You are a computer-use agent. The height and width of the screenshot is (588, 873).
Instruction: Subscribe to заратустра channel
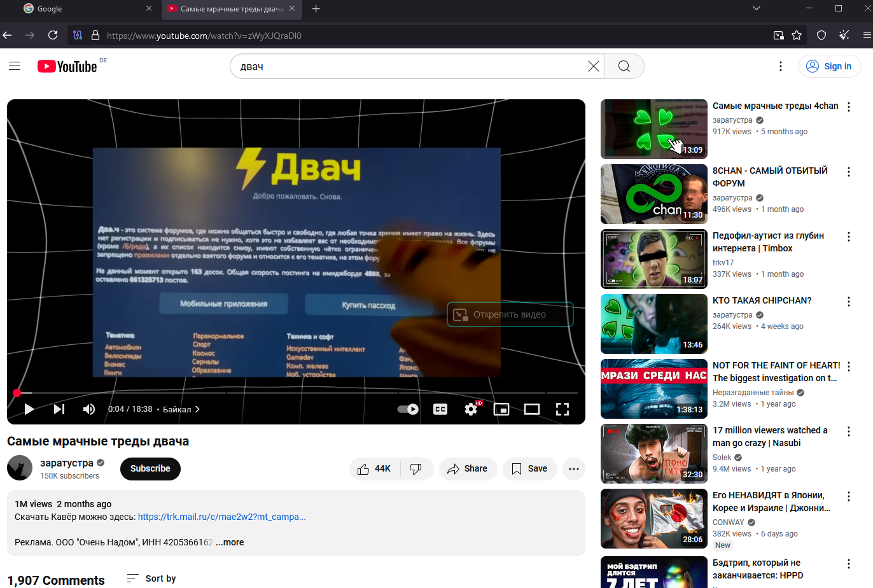[x=150, y=469]
